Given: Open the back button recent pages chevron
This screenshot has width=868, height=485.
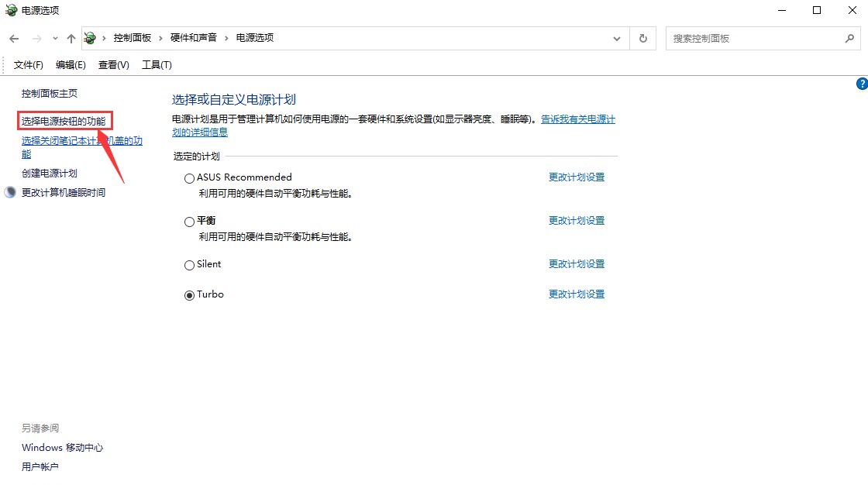Looking at the screenshot, I should (54, 37).
